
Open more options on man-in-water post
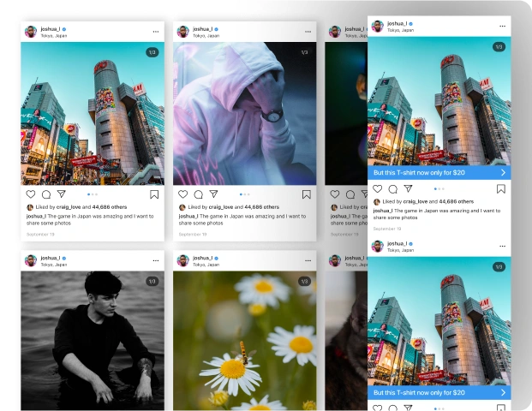(x=156, y=260)
